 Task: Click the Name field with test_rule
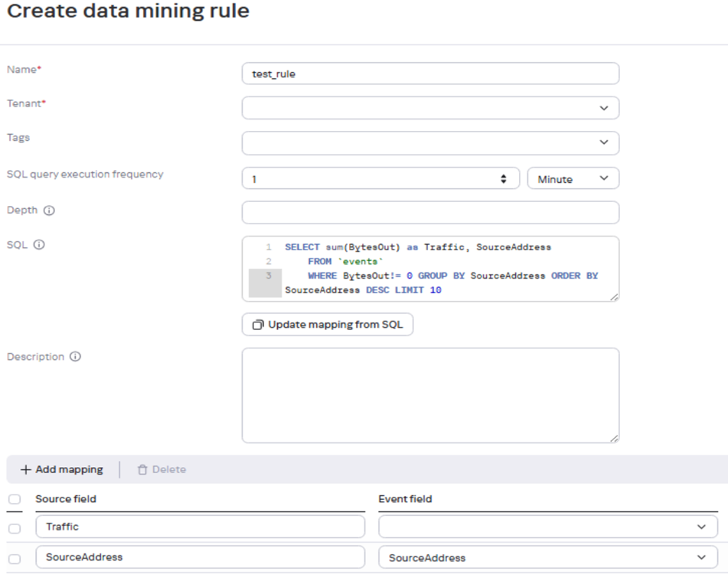pos(430,73)
